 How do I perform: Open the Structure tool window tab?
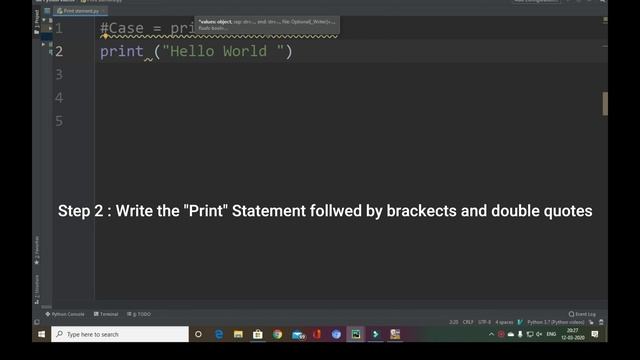(x=37, y=289)
